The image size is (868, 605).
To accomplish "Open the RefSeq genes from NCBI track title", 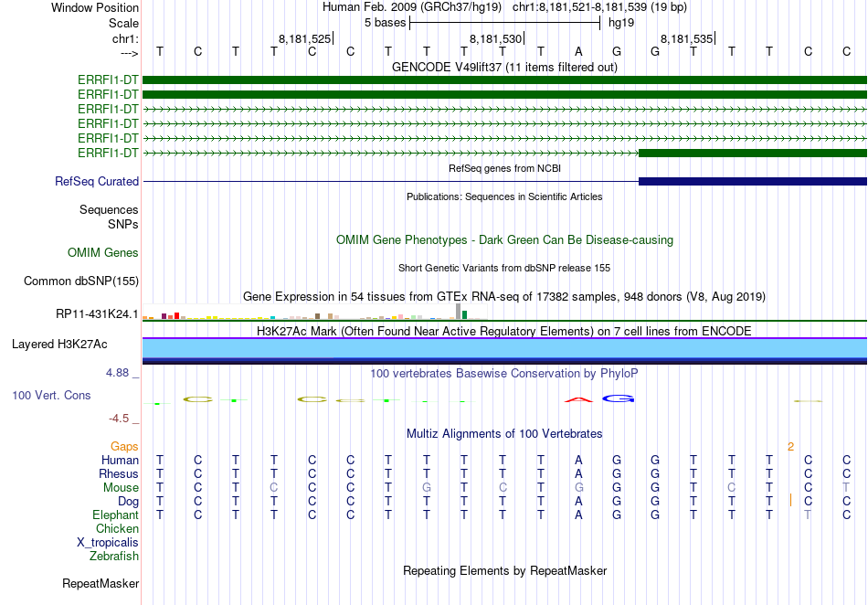I will [x=504, y=168].
